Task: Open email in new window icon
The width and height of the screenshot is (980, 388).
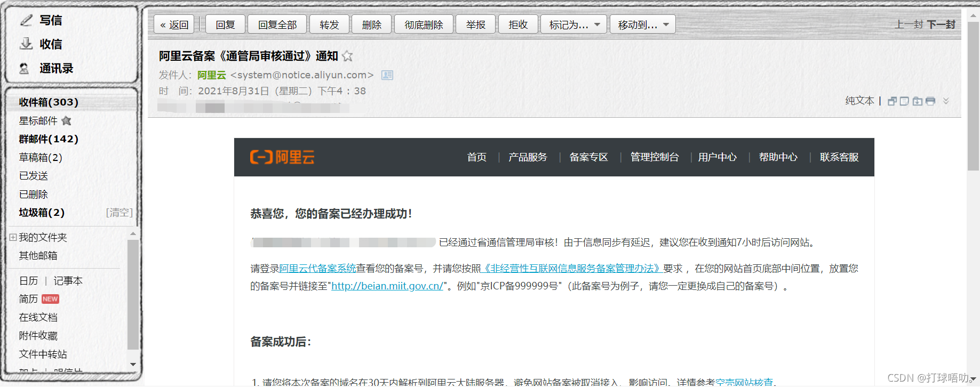Action: coord(892,101)
